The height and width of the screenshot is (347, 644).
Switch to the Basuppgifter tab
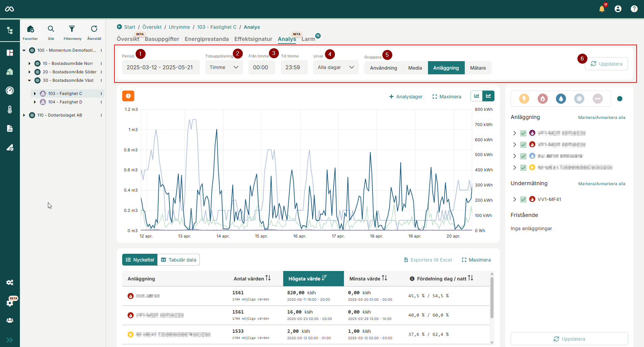point(162,39)
